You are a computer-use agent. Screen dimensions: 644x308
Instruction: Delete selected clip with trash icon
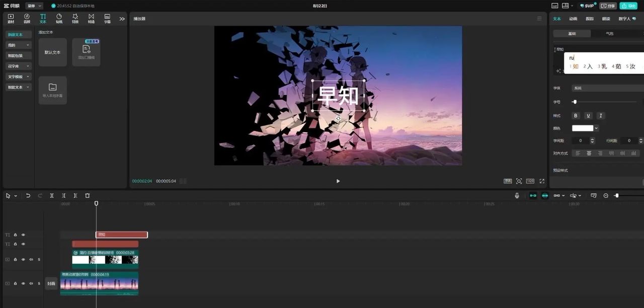point(87,195)
